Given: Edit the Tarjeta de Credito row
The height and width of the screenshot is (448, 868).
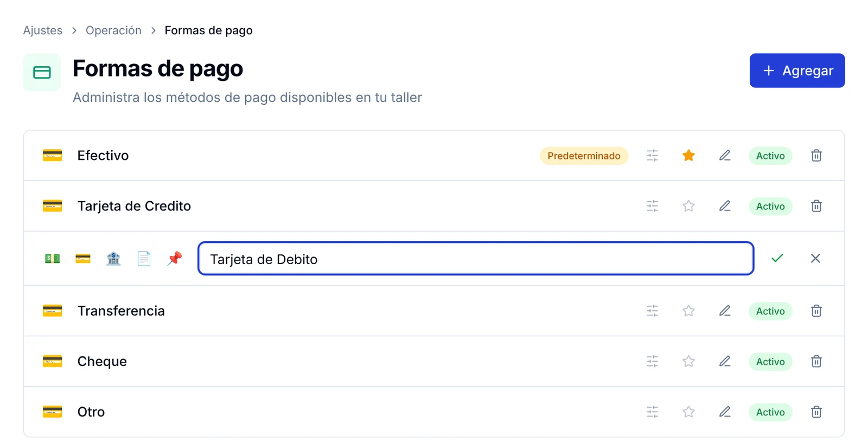Looking at the screenshot, I should tap(725, 206).
